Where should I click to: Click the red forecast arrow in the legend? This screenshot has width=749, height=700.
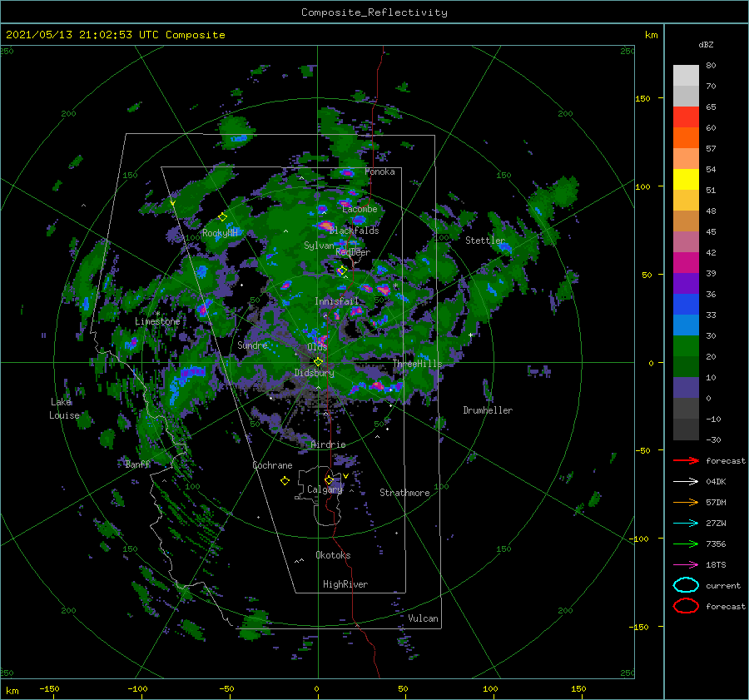686,460
